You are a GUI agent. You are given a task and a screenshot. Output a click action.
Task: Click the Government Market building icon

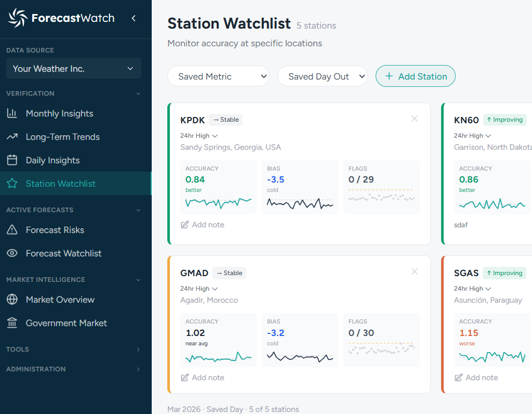12,323
